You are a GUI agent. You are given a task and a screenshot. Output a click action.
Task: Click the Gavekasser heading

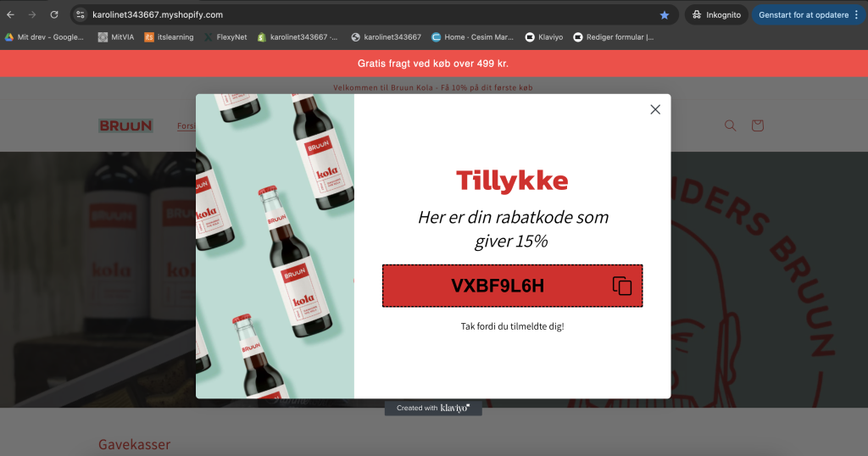135,444
